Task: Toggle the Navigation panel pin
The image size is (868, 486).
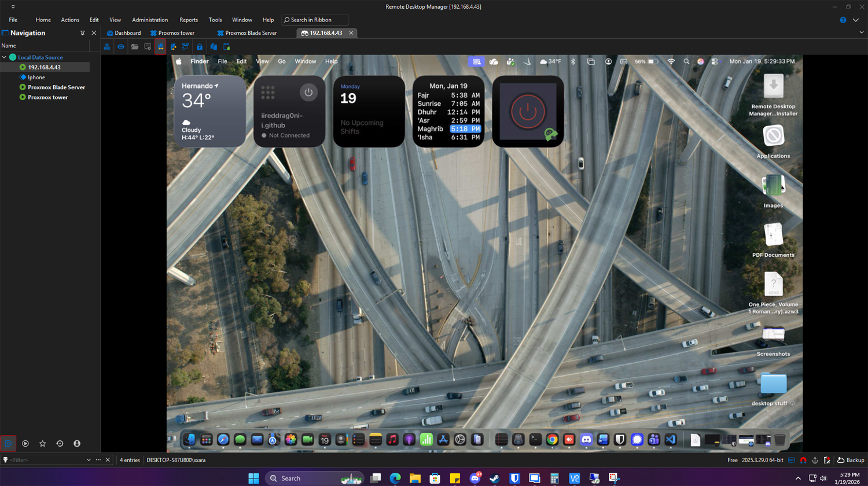Action: [82, 33]
